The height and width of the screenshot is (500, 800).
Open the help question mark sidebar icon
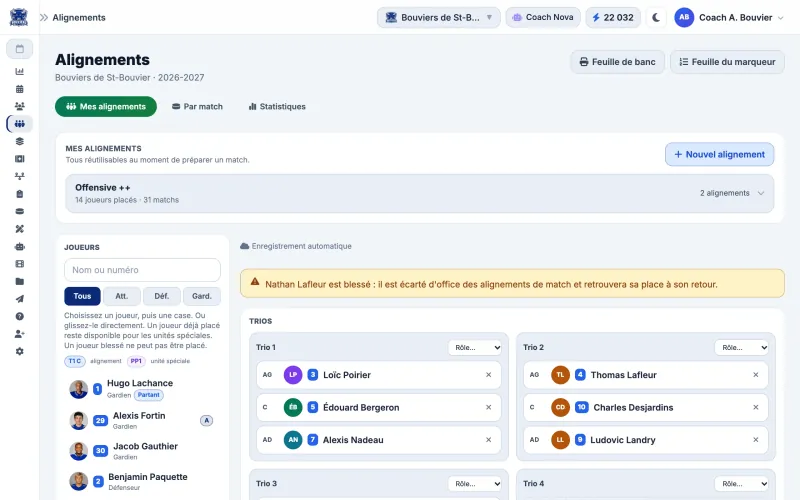coord(19,316)
